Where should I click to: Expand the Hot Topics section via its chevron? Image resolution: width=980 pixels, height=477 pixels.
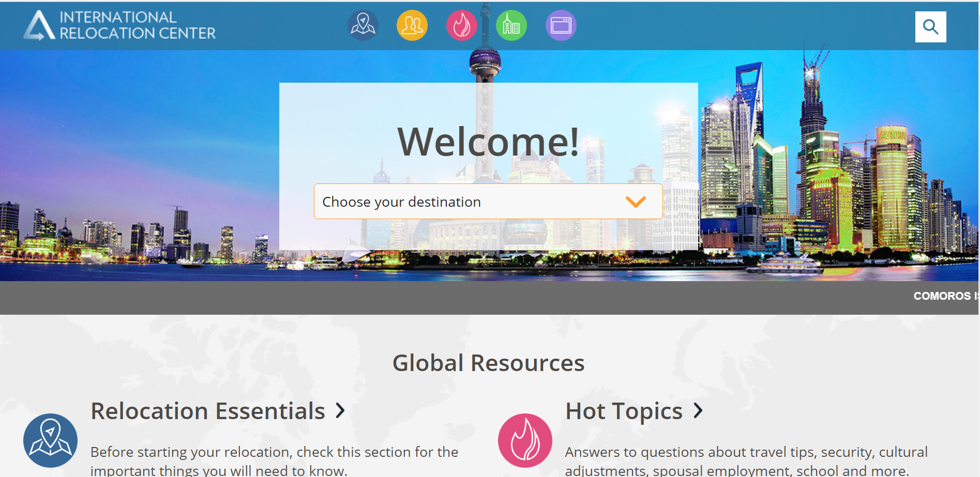(698, 410)
